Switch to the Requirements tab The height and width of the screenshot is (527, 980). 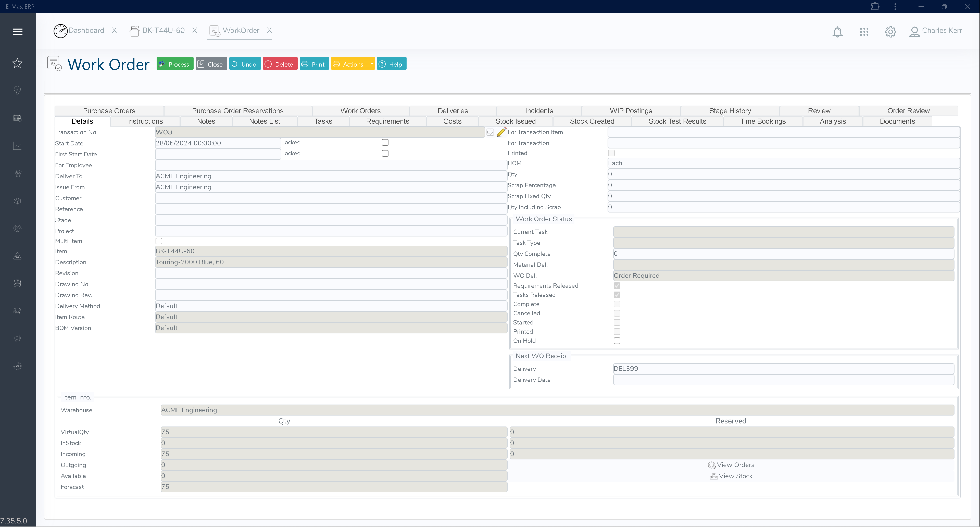click(x=387, y=121)
